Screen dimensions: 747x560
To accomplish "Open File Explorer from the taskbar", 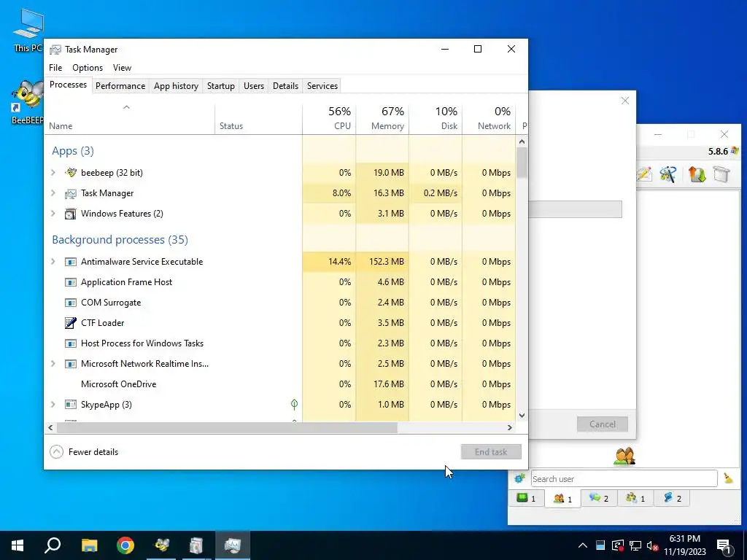I will [89, 545].
